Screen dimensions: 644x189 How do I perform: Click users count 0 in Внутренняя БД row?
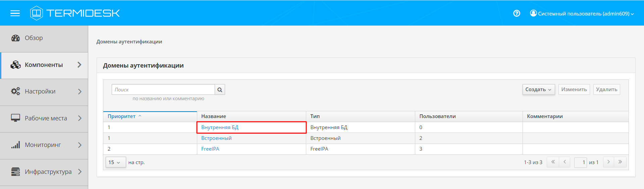click(x=421, y=127)
